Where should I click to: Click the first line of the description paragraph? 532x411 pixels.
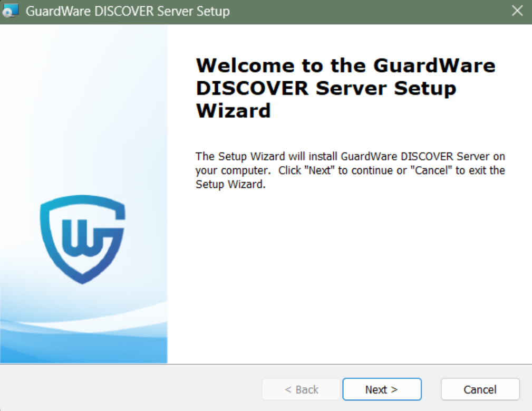[x=350, y=157]
